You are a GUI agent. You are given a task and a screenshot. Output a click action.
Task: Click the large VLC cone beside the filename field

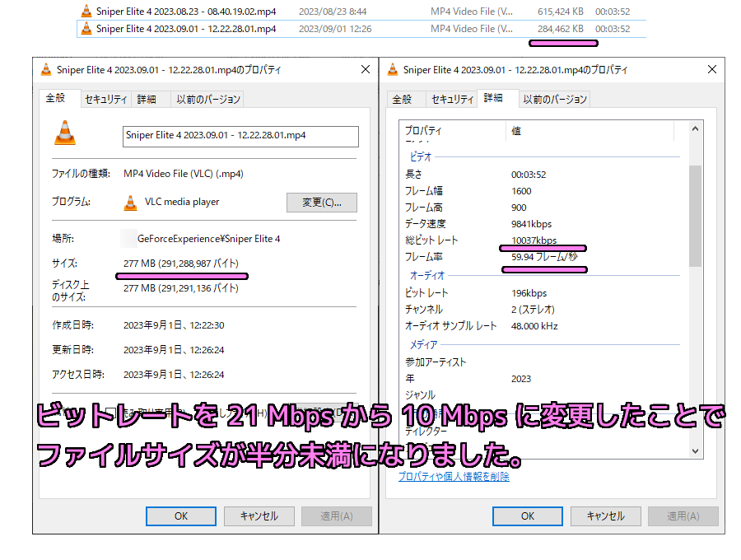[x=65, y=133]
